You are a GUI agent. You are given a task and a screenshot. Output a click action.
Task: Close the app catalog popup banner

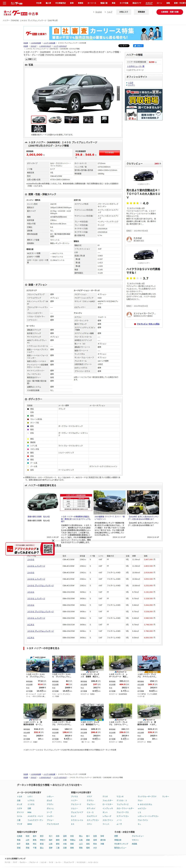click(x=53, y=541)
